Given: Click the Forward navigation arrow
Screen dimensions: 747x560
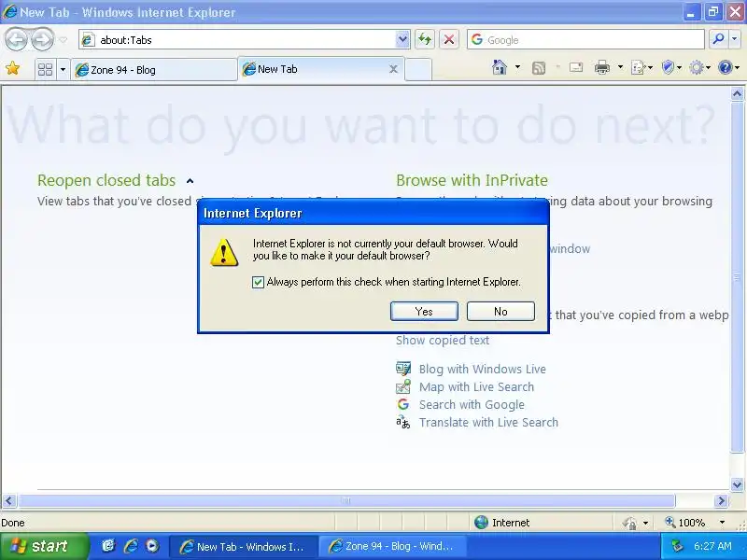Looking at the screenshot, I should [42, 39].
